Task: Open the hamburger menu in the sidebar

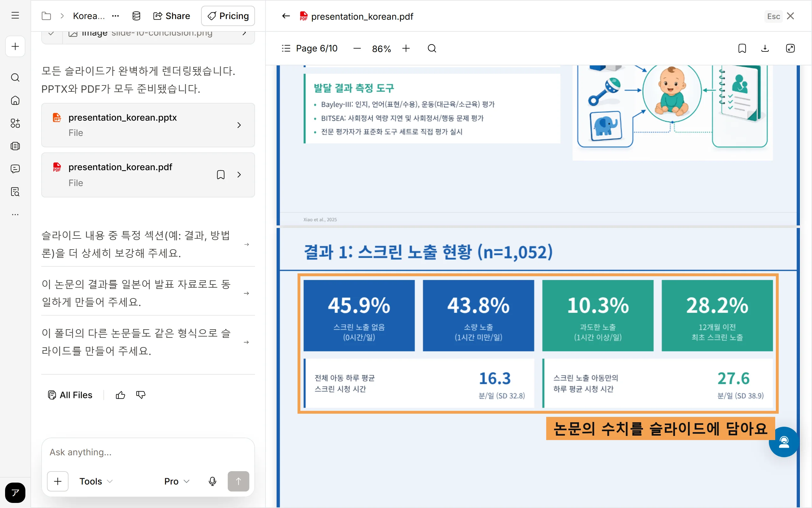Action: point(15,16)
